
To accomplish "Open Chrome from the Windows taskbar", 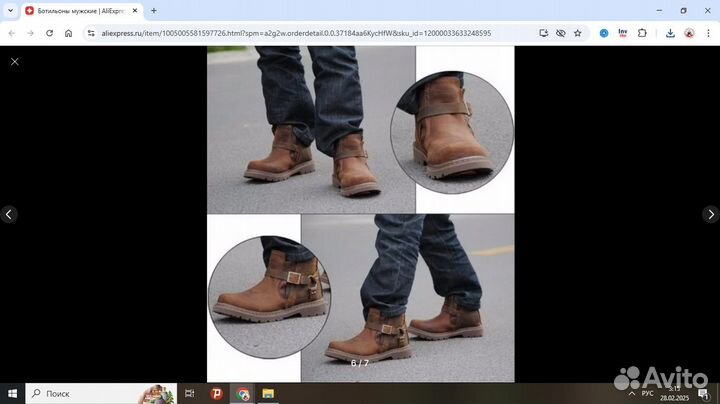I will tap(243, 394).
